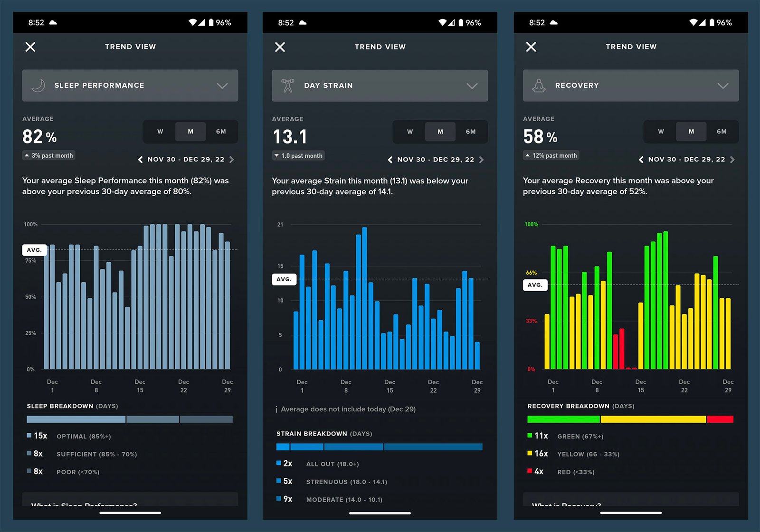Viewport: 760px width, 532px height.
Task: Close the Sleep Performance trend view
Action: tap(30, 47)
